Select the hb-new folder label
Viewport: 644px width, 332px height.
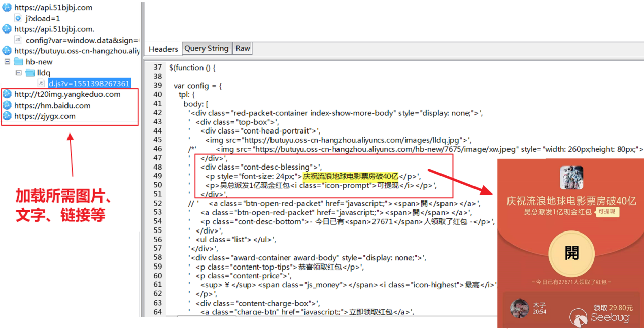click(x=40, y=62)
